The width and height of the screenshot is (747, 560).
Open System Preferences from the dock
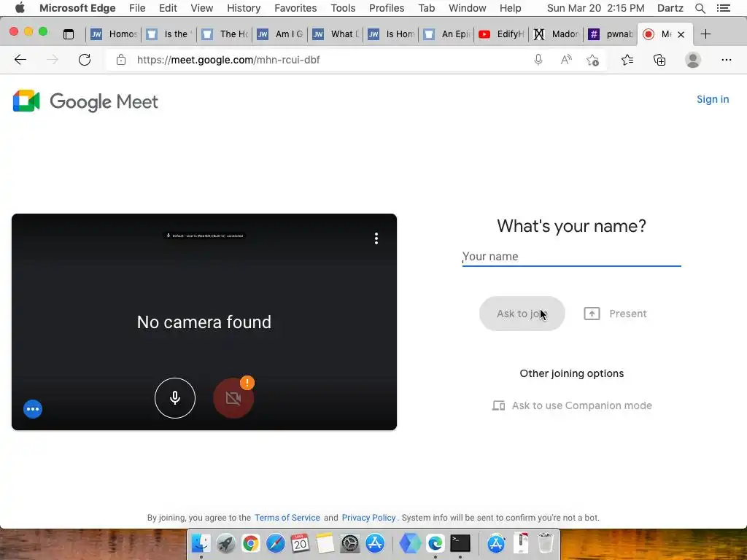coord(350,542)
